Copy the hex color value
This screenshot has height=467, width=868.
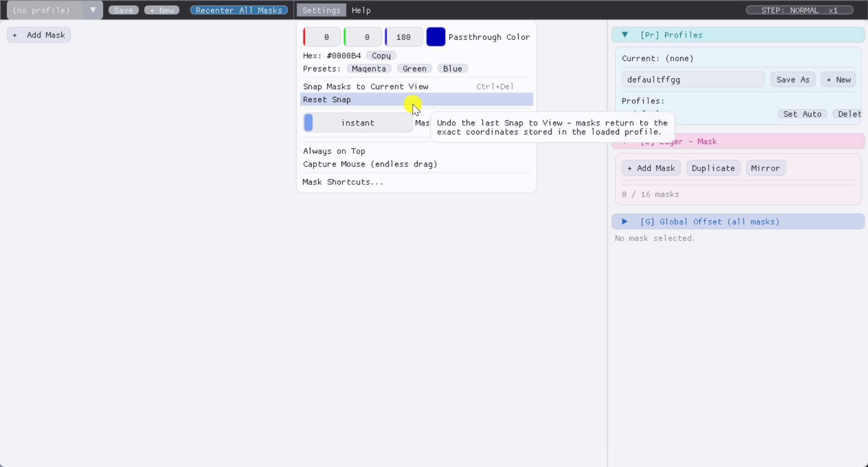pos(381,55)
